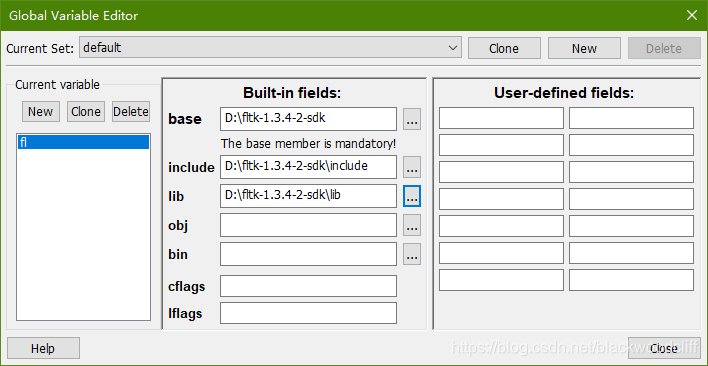Browse for the base directory
Viewport: 708px width, 366px height.
point(412,120)
